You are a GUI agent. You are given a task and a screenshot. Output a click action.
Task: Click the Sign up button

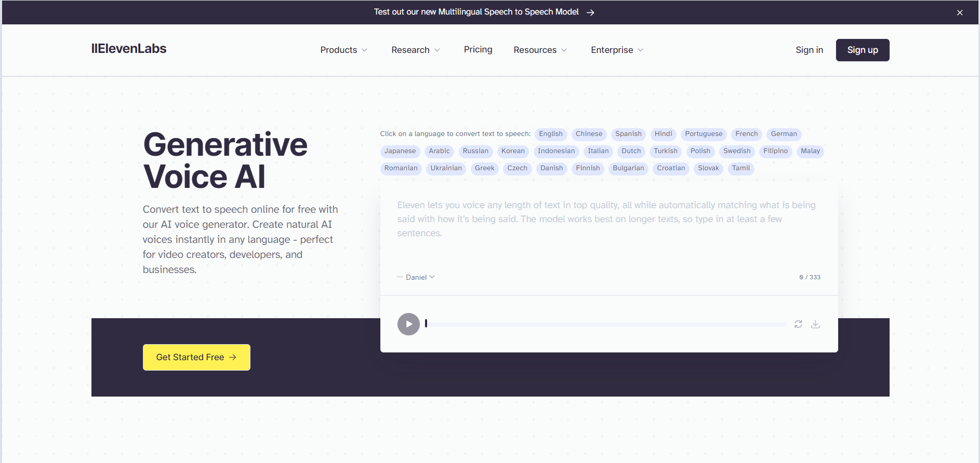[x=863, y=50]
